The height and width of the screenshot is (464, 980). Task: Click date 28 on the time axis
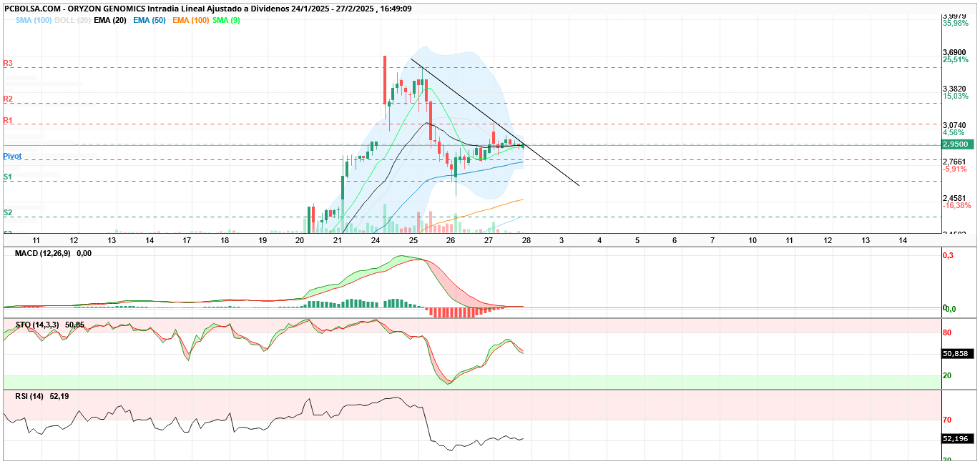(526, 241)
